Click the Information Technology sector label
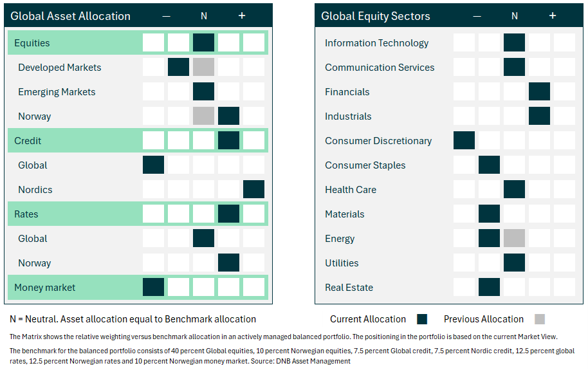 pos(376,43)
